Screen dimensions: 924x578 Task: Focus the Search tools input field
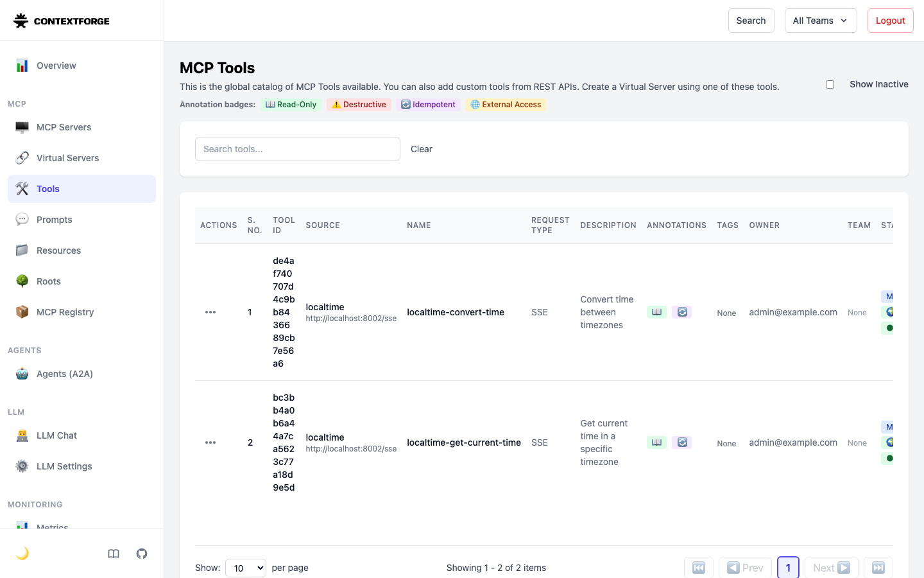point(298,149)
